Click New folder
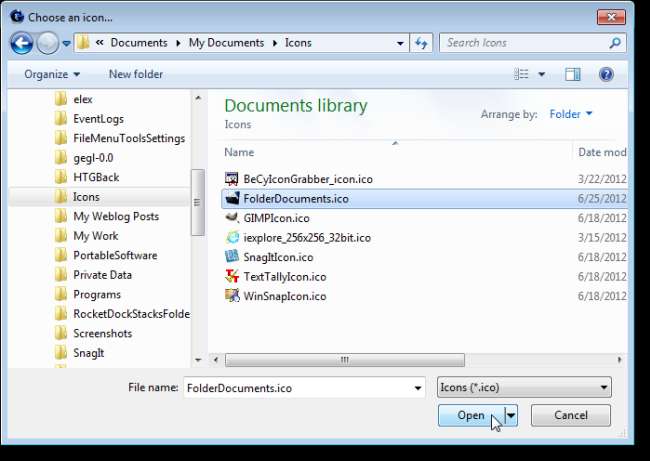Image resolution: width=650 pixels, height=461 pixels. (136, 74)
